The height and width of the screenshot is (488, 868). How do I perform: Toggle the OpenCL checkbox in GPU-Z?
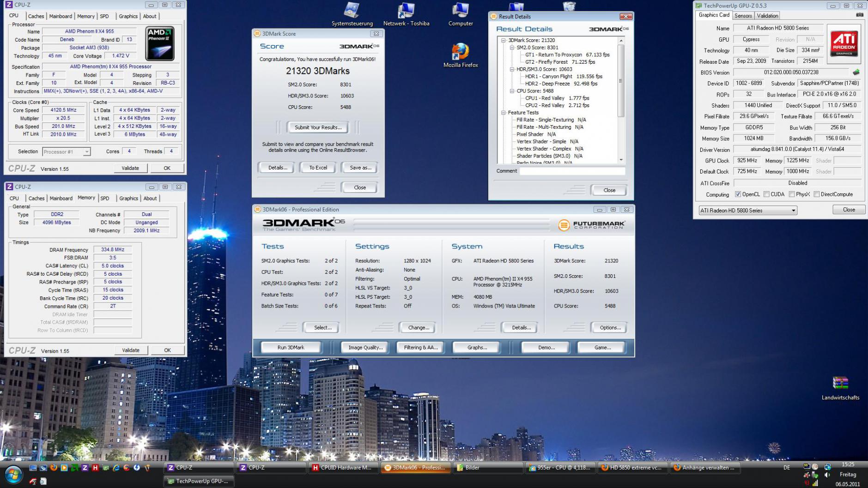coord(738,194)
